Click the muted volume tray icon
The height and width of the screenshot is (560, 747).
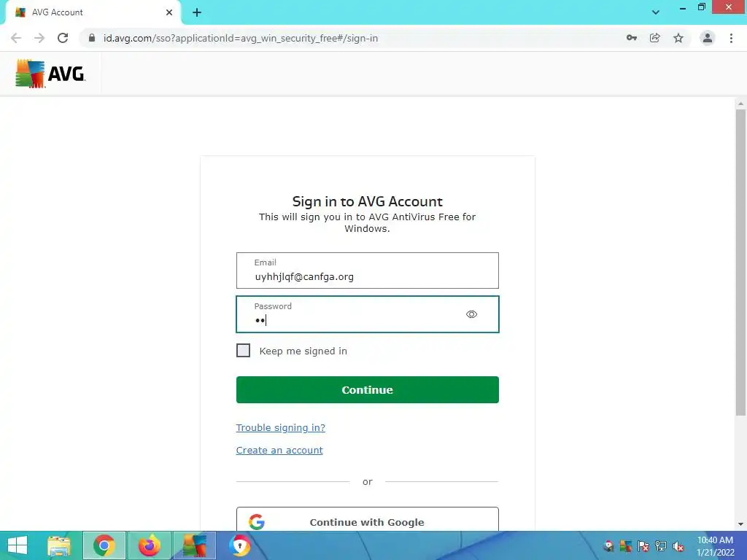[x=678, y=546]
